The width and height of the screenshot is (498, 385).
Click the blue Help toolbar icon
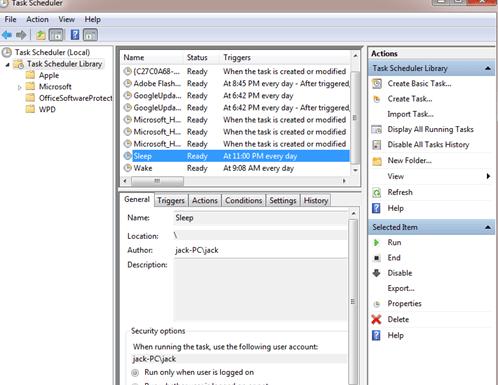tap(75, 34)
